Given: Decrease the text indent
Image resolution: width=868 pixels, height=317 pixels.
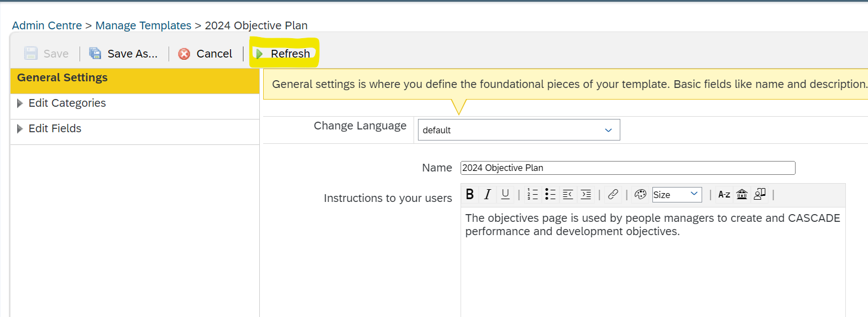Looking at the screenshot, I should pos(568,194).
